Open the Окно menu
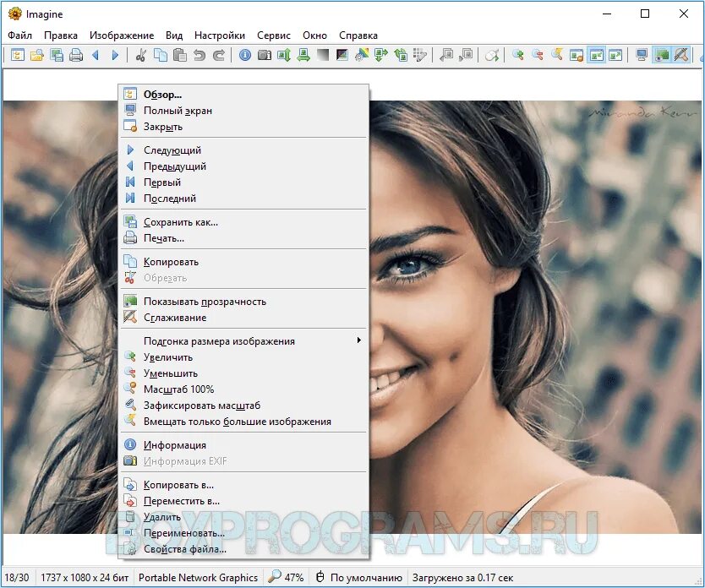The height and width of the screenshot is (588, 705). tap(314, 35)
